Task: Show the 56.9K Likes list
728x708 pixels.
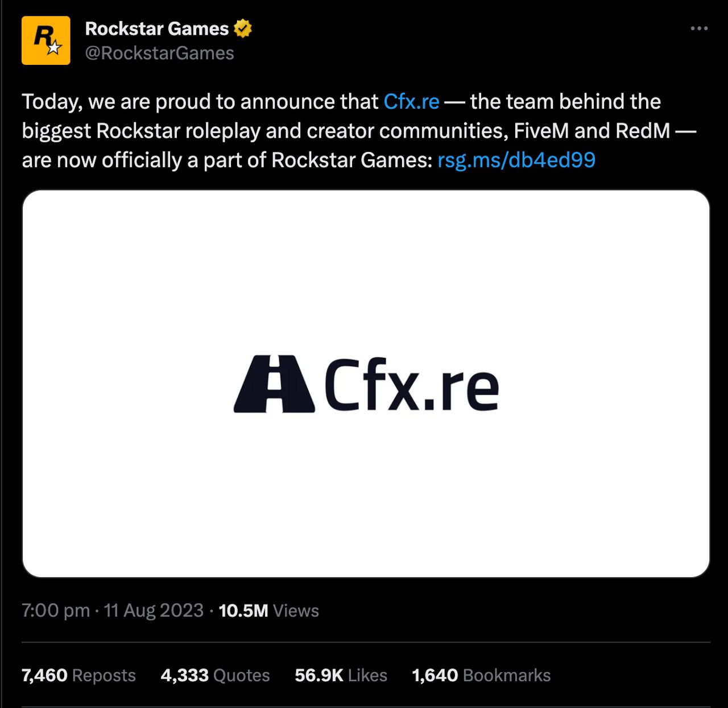Action: click(x=341, y=676)
